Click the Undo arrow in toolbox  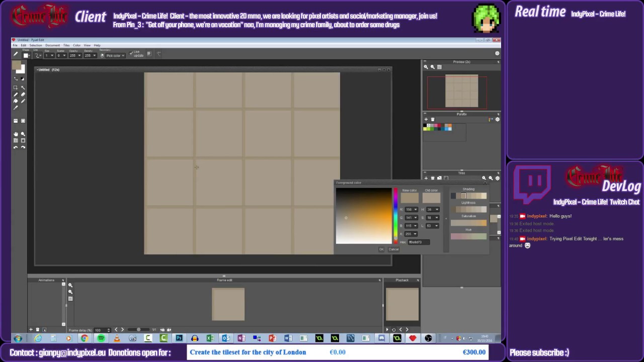(16, 147)
